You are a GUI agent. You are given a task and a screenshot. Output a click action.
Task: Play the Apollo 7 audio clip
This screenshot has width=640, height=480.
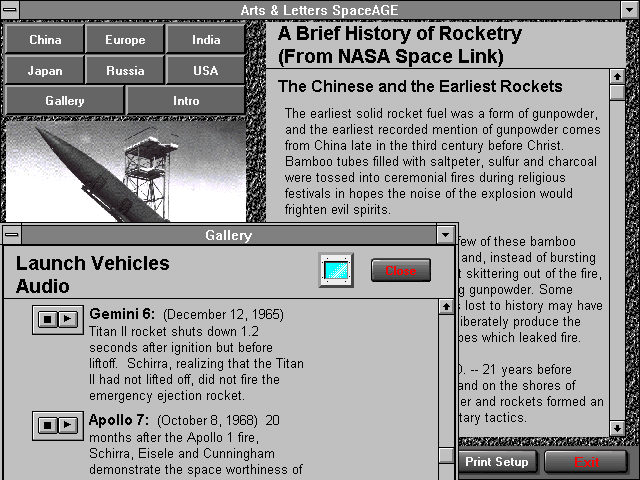[x=68, y=425]
